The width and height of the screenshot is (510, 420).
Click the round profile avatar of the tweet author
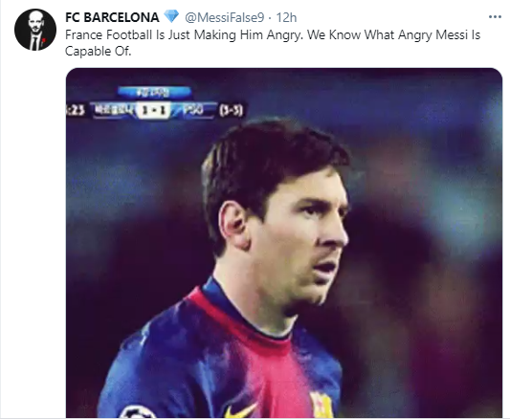pyautogui.click(x=35, y=30)
